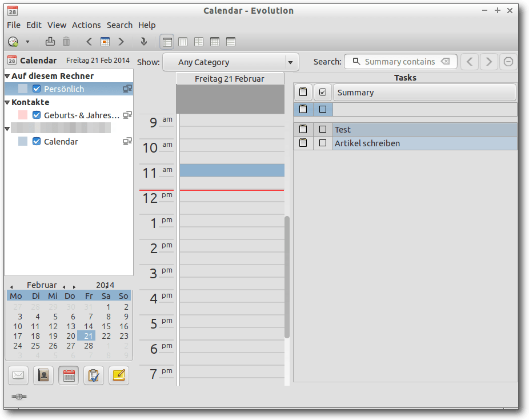This screenshot has width=529, height=420.
Task: Click the Go to date icon
Action: click(144, 42)
